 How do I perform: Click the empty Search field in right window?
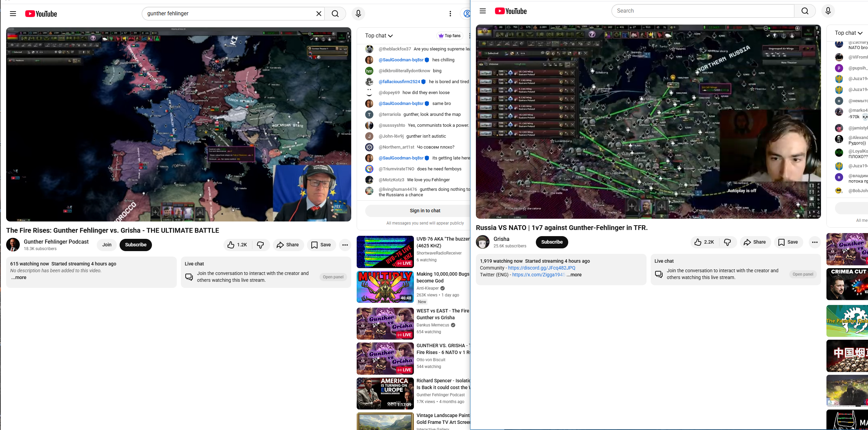(x=703, y=11)
